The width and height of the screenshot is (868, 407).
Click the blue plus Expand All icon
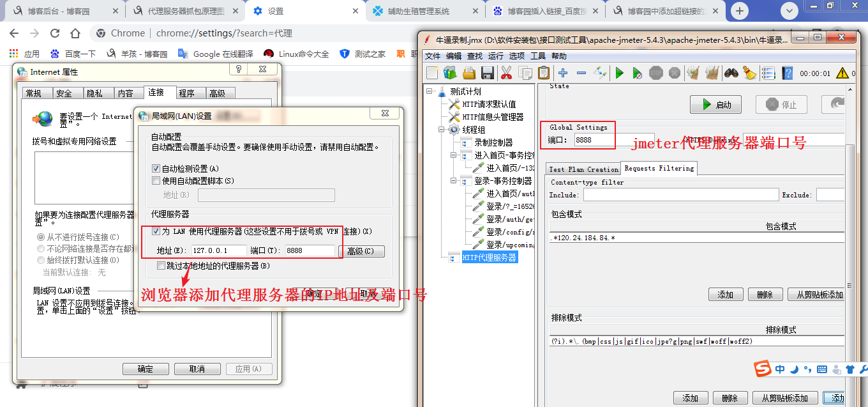tap(563, 73)
